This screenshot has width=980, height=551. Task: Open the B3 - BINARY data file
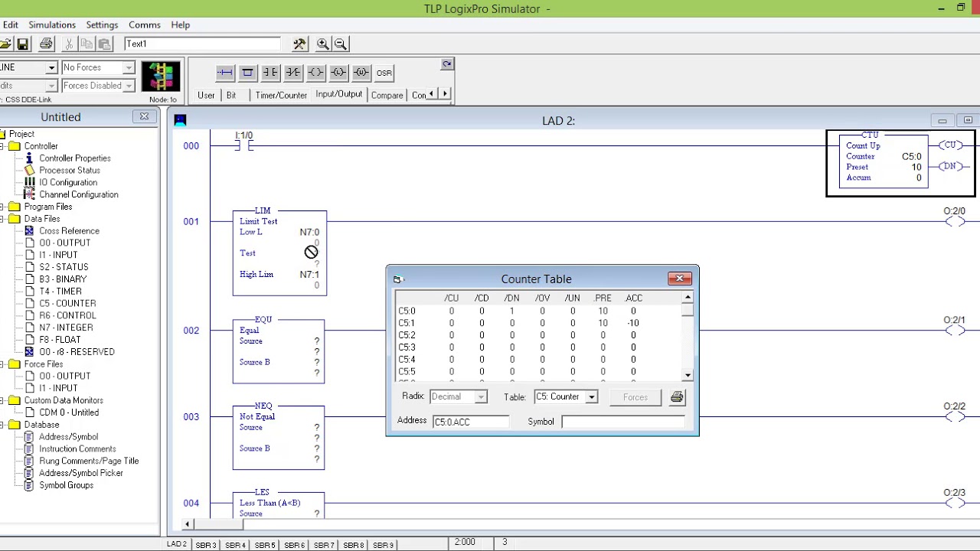point(63,279)
